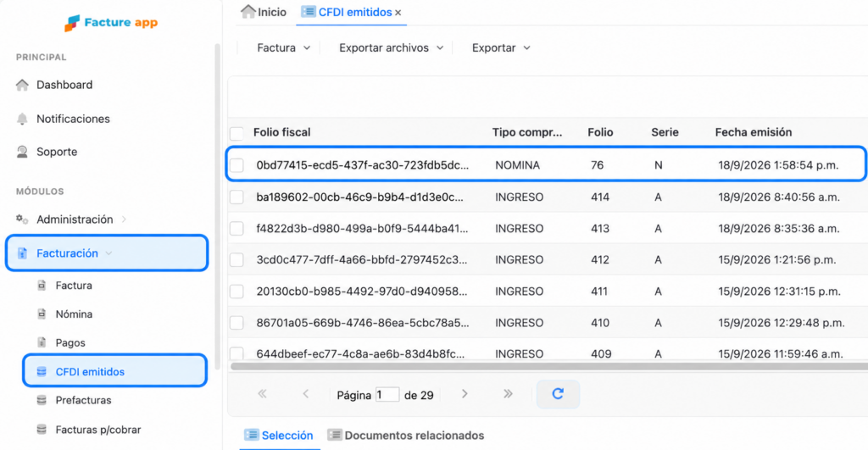868x450 pixels.
Task: Open the Factura dropdown menu
Action: tap(283, 48)
